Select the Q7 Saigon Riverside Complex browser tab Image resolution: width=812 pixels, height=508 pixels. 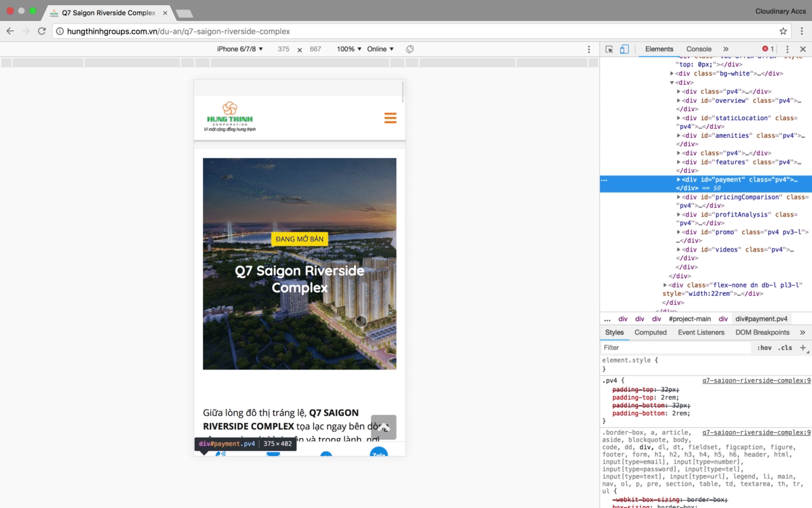point(108,13)
